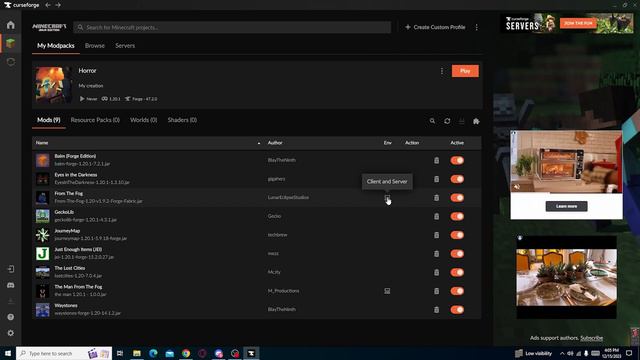Switch to the My Modpacks tab
Screen dimensions: 640x360
[x=56, y=46]
